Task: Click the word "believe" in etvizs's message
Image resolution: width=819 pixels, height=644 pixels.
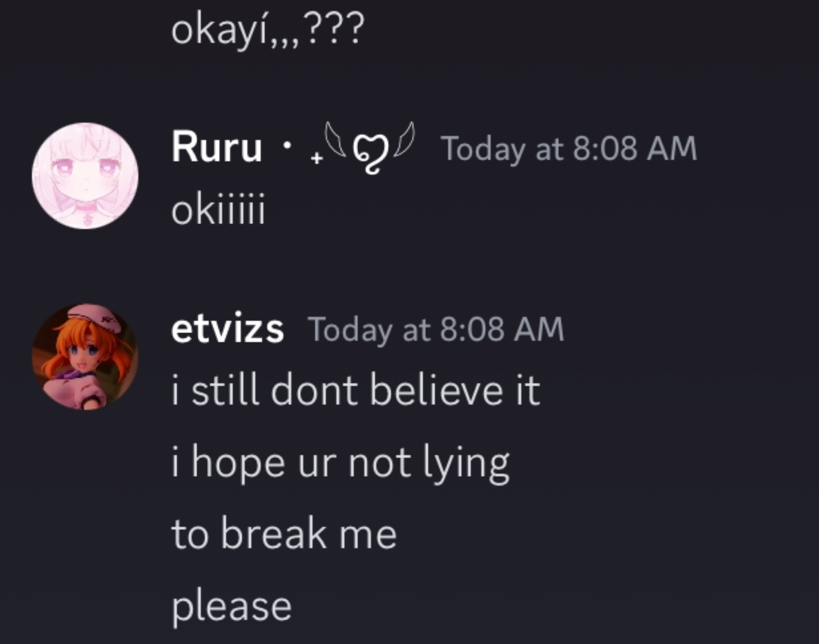Action: click(437, 390)
